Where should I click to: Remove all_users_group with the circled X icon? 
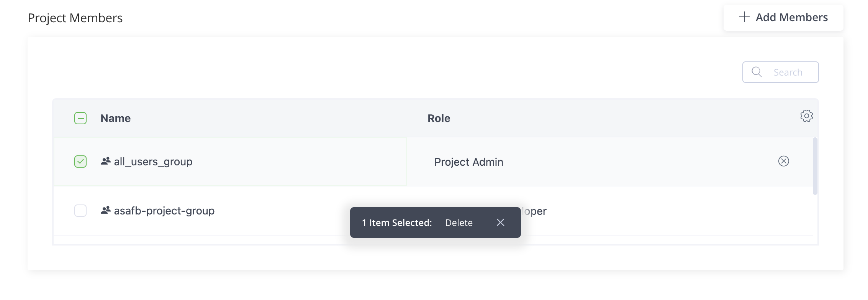[783, 161]
